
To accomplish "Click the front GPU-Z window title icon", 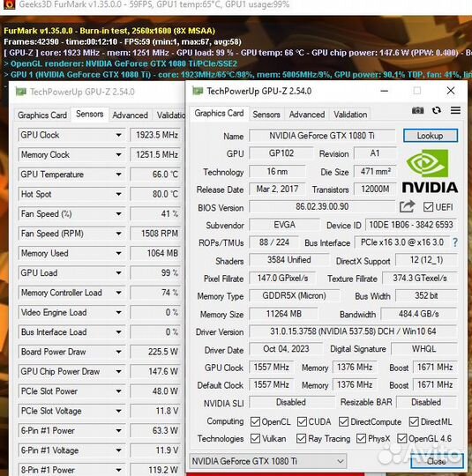I will tap(198, 91).
